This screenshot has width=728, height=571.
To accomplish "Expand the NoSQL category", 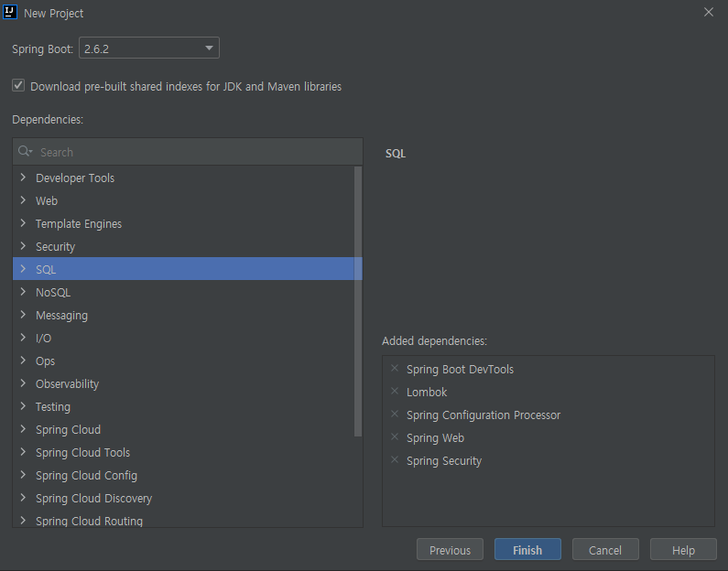I will click(23, 292).
